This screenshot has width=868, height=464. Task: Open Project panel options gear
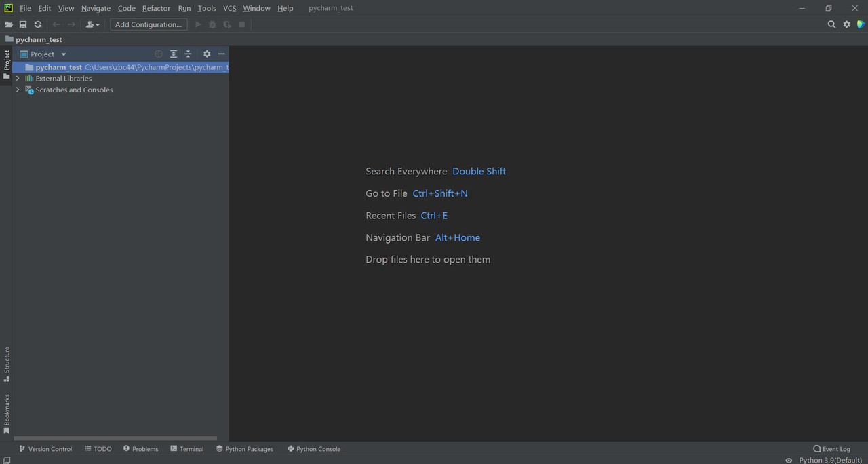pos(207,54)
